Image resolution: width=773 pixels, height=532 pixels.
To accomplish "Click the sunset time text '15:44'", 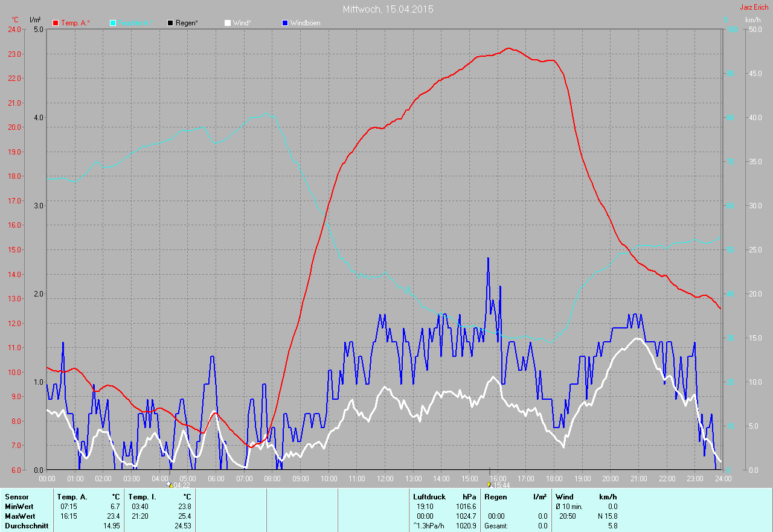I will point(501,485).
